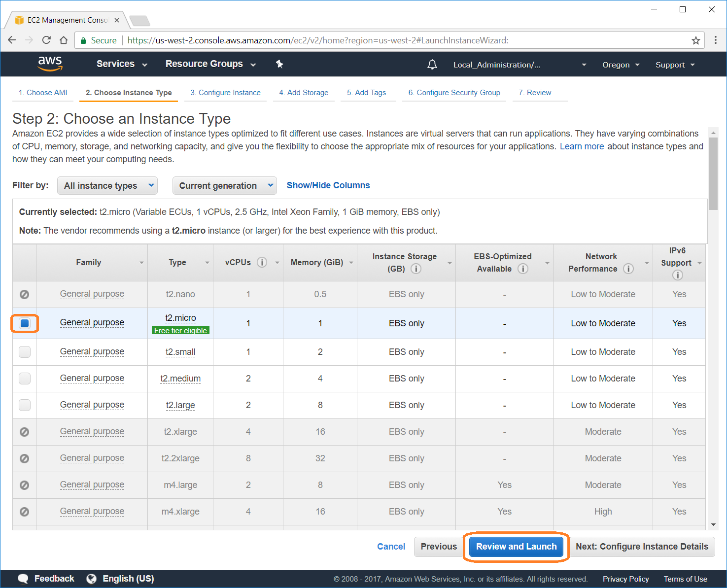Go to step 6 Configure Security Group
Screen dimensions: 727x588
pos(454,93)
